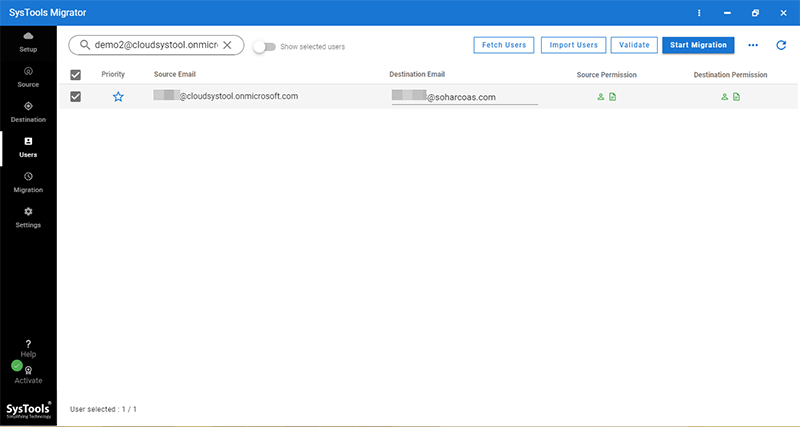Click the SysTools logo at bottom left
800x427 pixels.
click(x=29, y=410)
